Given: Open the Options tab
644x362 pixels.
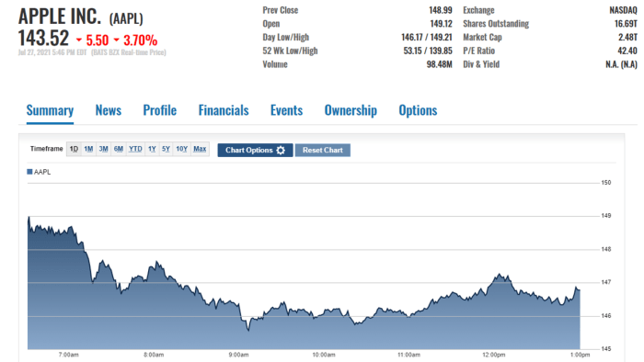Looking at the screenshot, I should 418,110.
